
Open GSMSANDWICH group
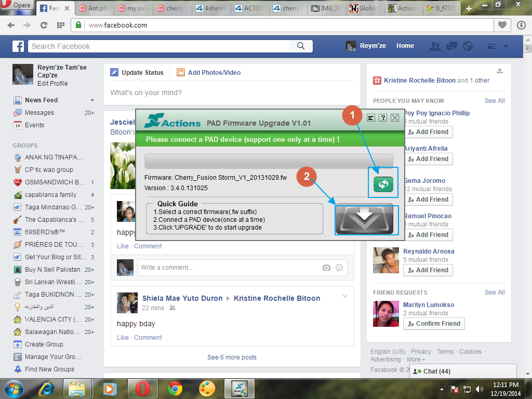[x=54, y=182]
